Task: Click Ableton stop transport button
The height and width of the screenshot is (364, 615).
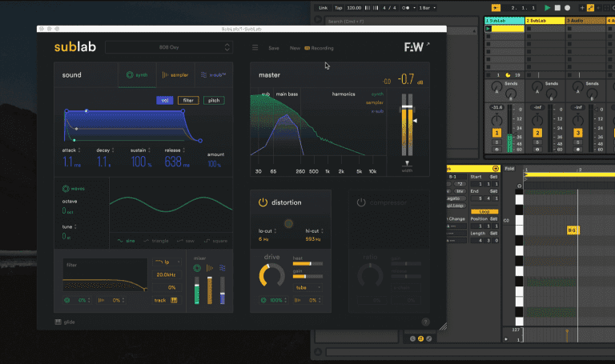Action: pos(557,8)
